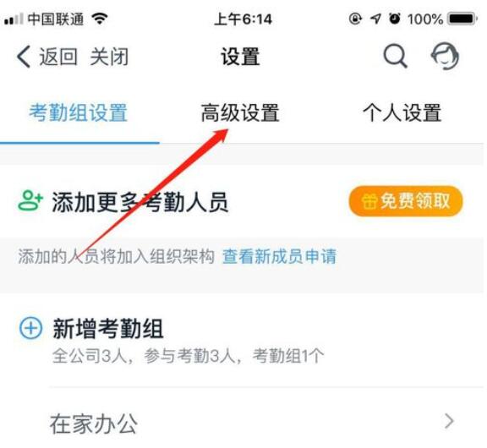Image resolution: width=487 pixels, height=448 pixels.
Task: Tap the alarm clock status icon
Action: 395,19
